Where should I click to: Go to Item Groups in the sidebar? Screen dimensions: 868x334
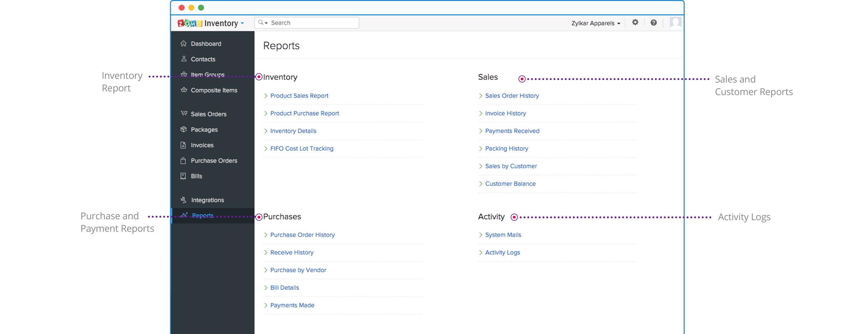pyautogui.click(x=207, y=74)
